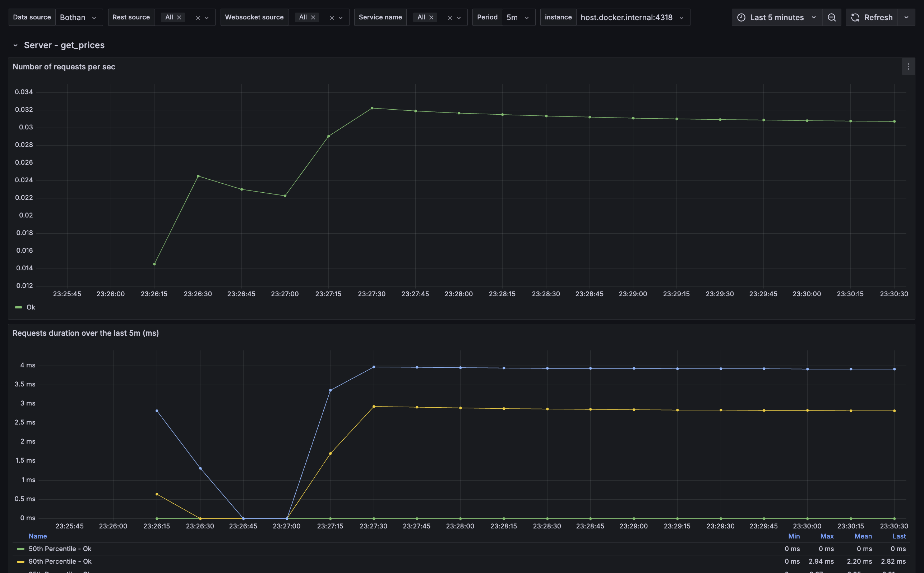Clear all Service name selections
This screenshot has width=924, height=573.
pos(450,18)
